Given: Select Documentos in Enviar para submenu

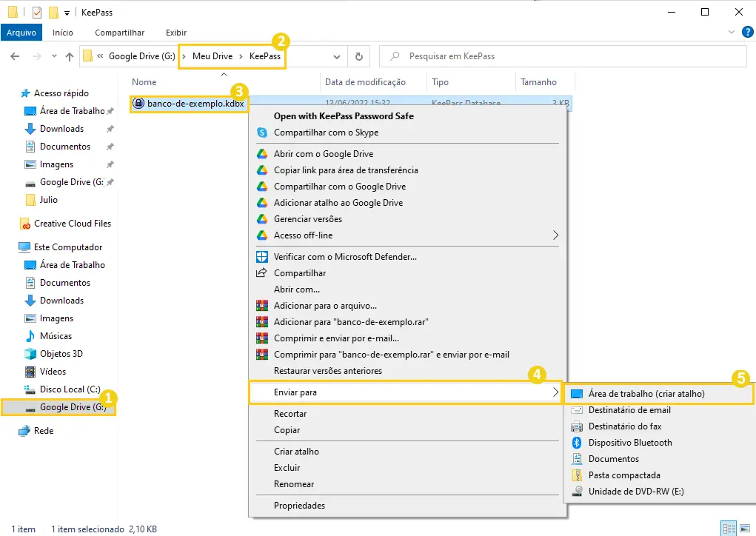Looking at the screenshot, I should [x=613, y=459].
